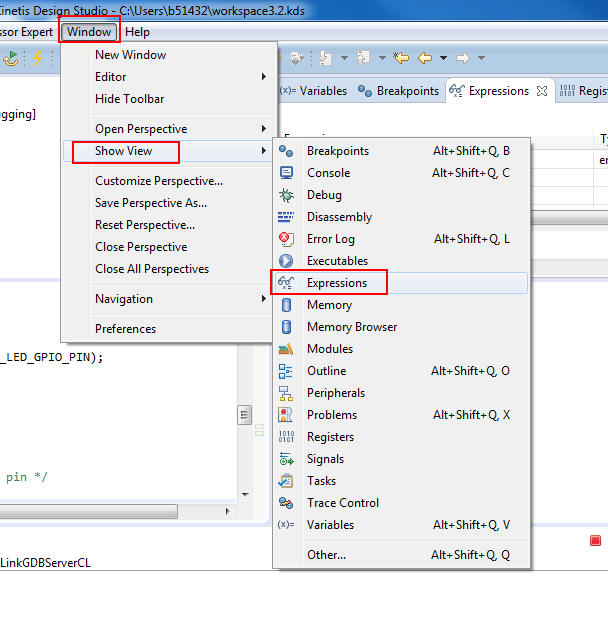The image size is (608, 620).
Task: Select Hide Toolbar menu entry
Action: point(170,98)
